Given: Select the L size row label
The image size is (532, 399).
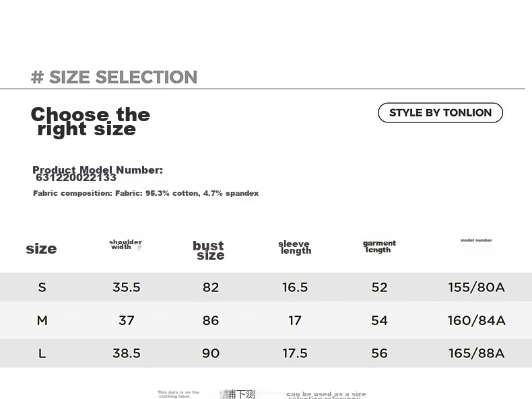Looking at the screenshot, I should [x=42, y=353].
